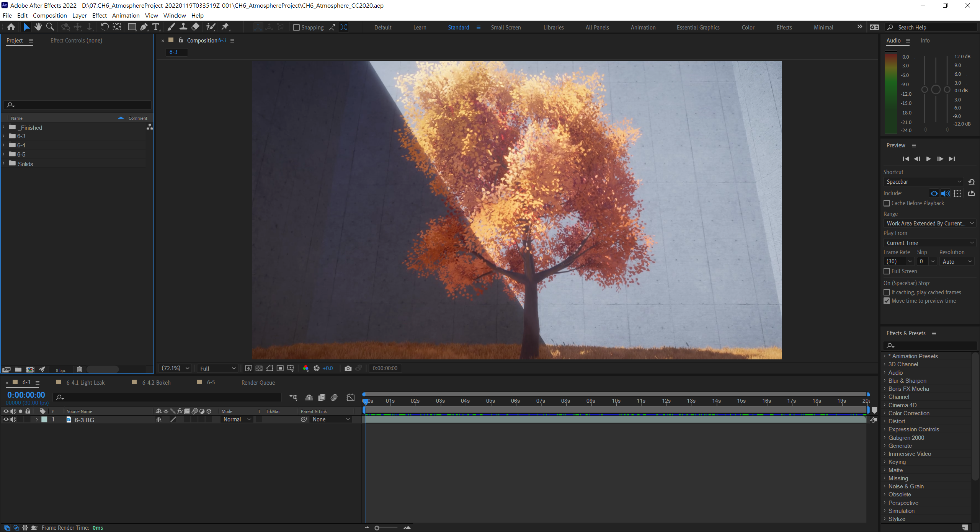Switch to the Color workspace
This screenshot has height=532, width=980.
[748, 28]
